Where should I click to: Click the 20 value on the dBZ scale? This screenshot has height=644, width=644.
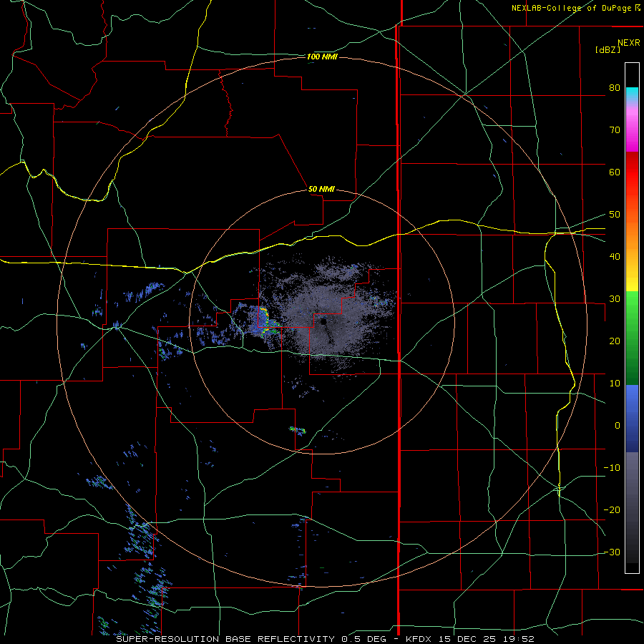[x=615, y=341]
